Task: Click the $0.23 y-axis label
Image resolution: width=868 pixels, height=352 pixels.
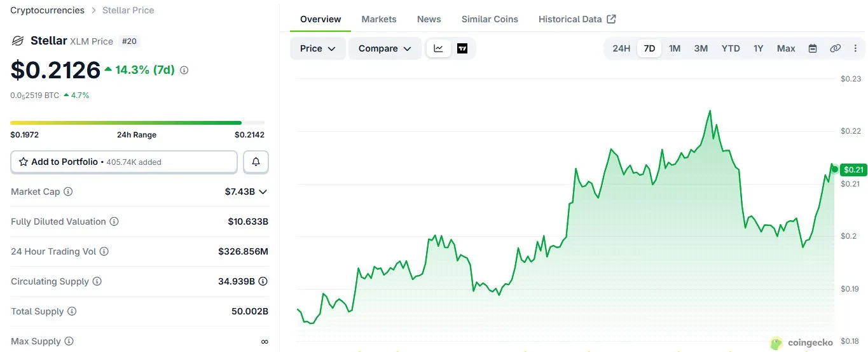Action: (x=850, y=79)
